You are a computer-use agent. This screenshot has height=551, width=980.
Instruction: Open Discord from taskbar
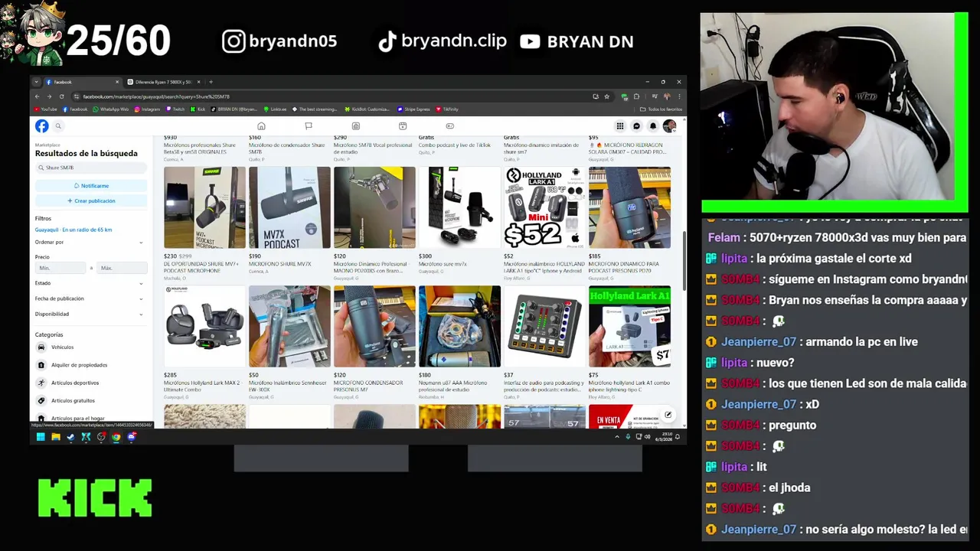pos(131,437)
